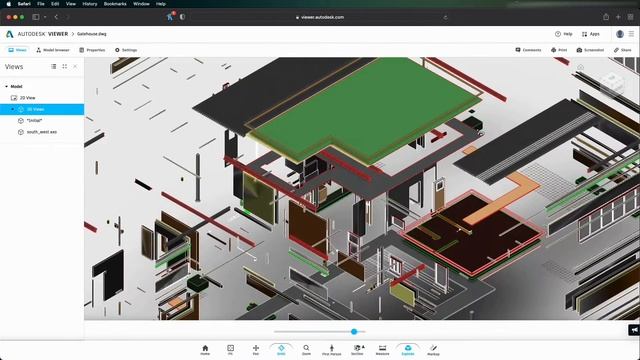640x360 pixels.
Task: Open the Properties tab
Action: [x=92, y=50]
